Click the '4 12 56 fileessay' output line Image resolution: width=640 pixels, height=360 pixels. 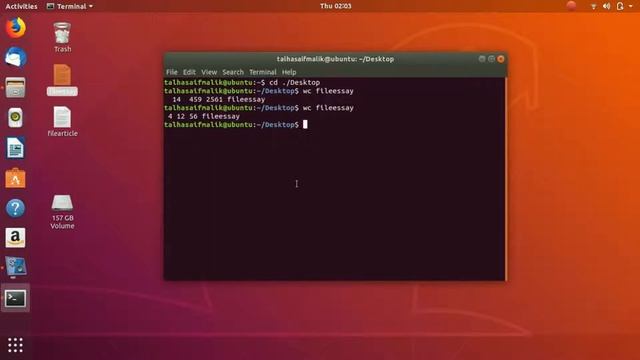204,116
